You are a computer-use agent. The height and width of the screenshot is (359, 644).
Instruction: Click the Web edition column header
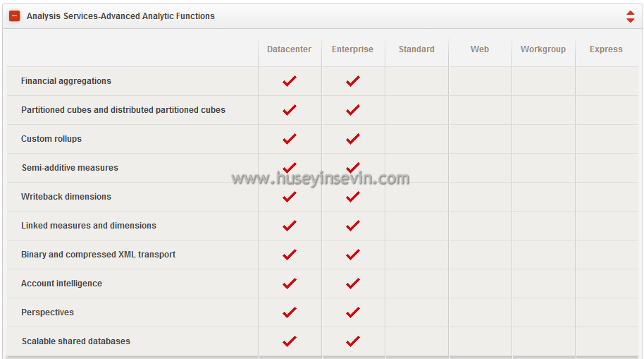tap(480, 49)
